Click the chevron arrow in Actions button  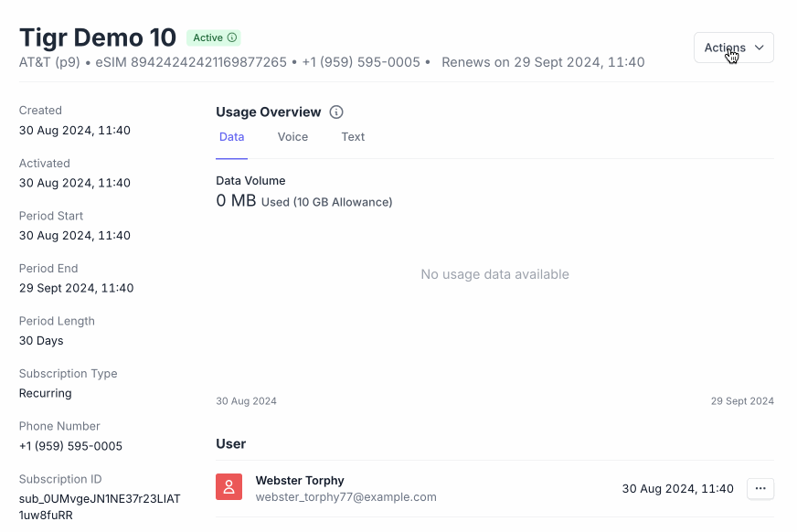760,48
